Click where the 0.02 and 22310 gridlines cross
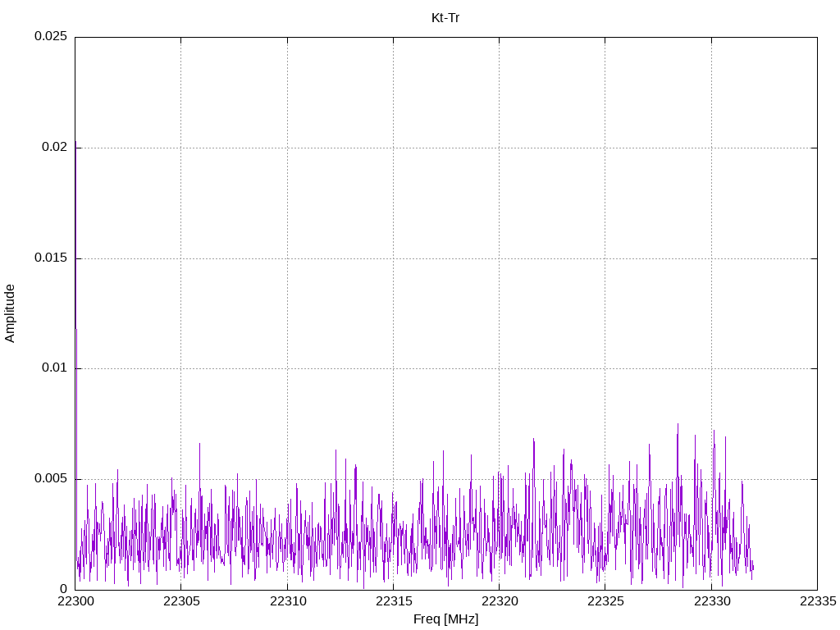 [287, 148]
